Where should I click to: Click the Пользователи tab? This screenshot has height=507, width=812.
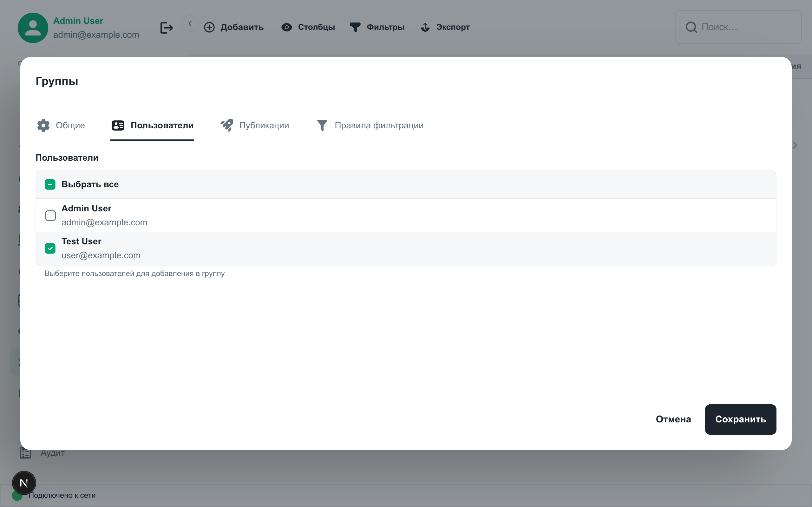point(152,125)
